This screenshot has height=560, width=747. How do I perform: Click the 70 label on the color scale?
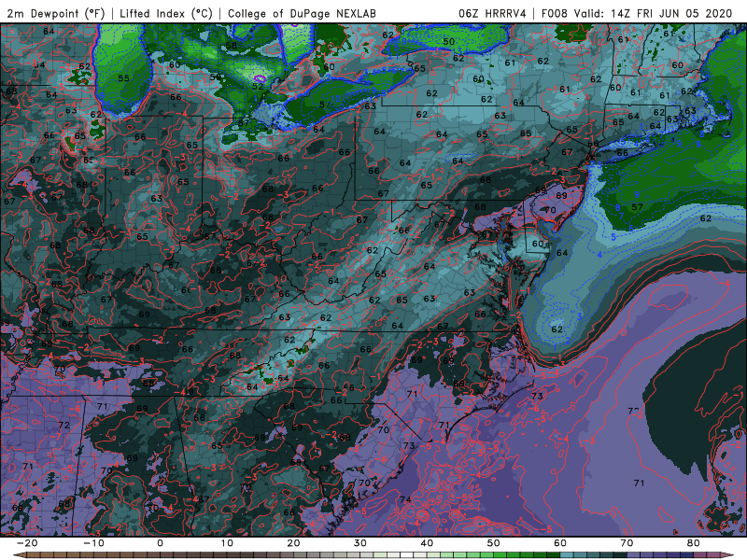(627, 543)
